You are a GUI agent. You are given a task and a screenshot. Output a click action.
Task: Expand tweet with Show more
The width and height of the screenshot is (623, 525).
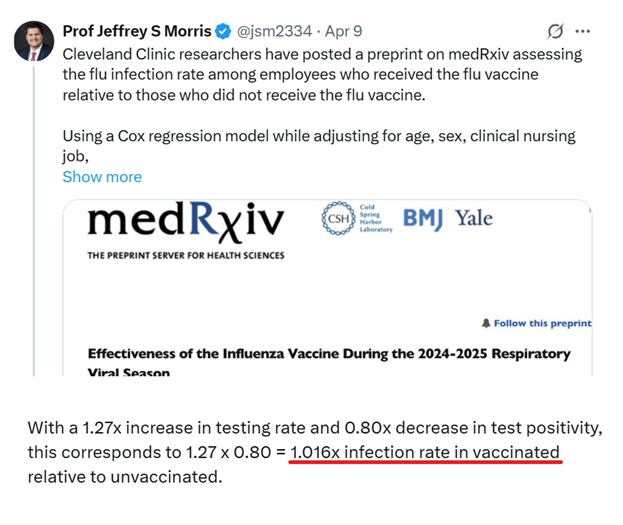click(x=102, y=177)
